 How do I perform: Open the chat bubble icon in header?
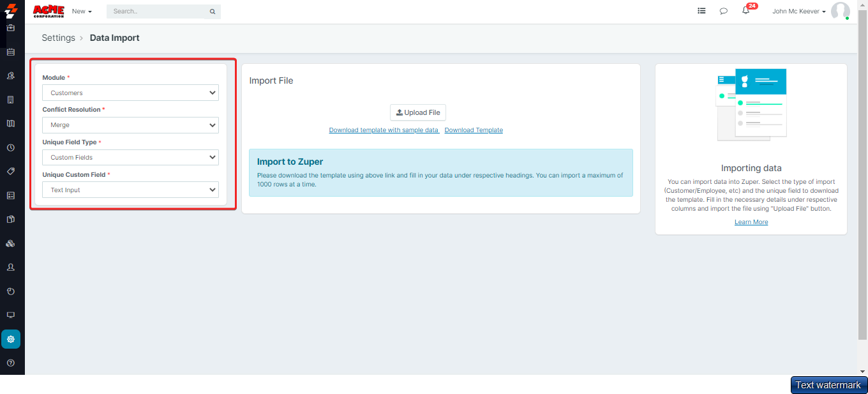pos(724,11)
